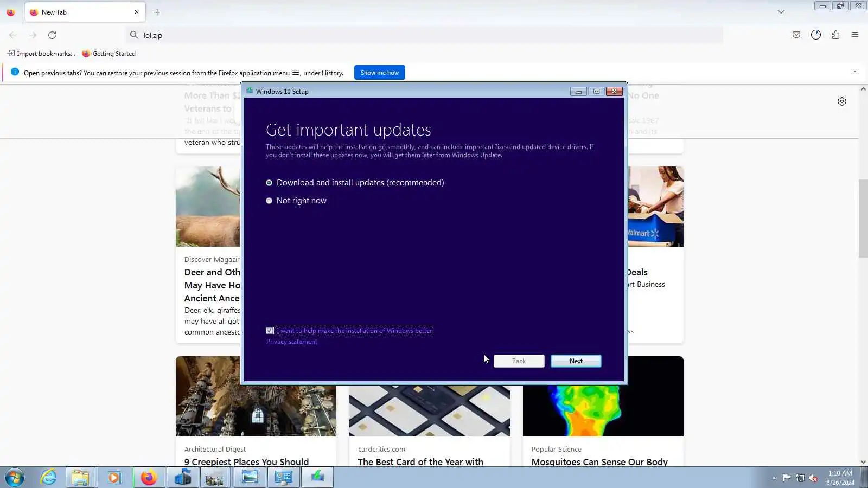Go forward with the forward arrow
This screenshot has width=868, height=488.
pyautogui.click(x=33, y=35)
